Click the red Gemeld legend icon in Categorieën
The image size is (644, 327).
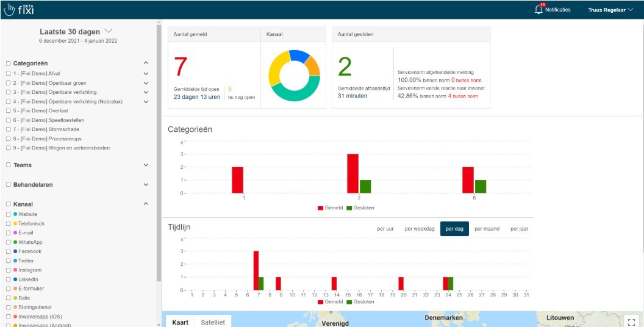[x=321, y=208]
